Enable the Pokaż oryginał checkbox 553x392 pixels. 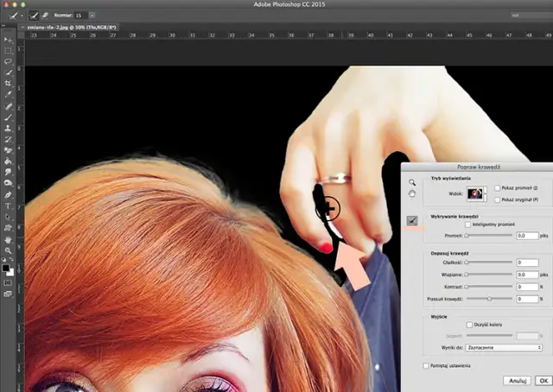[x=498, y=199]
